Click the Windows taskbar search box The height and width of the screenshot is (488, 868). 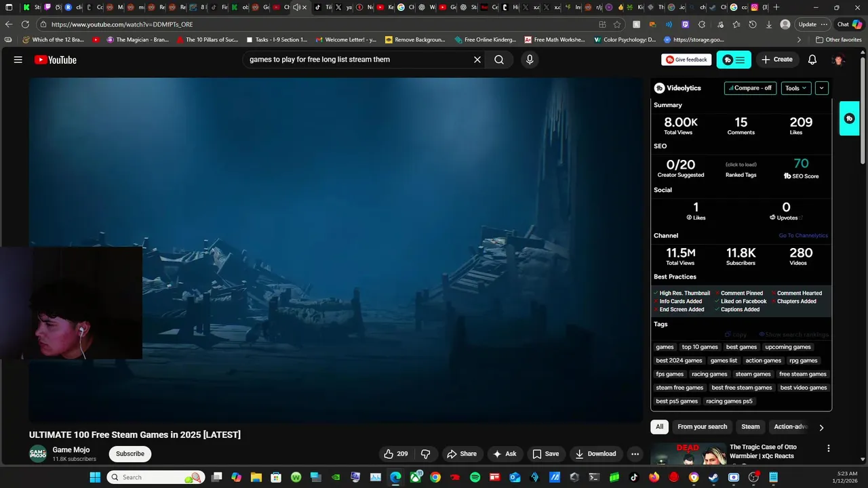pyautogui.click(x=156, y=477)
